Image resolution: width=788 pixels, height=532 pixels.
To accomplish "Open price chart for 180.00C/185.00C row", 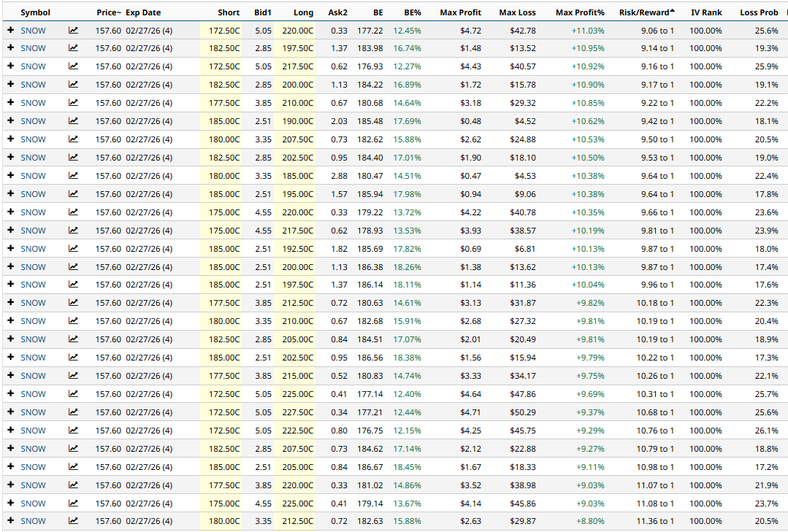I will click(73, 176).
